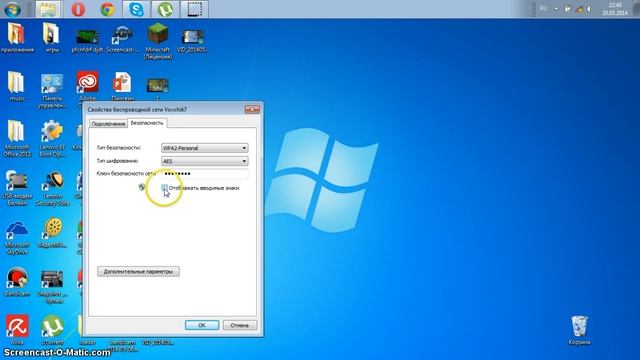Select the PowerPoint file on desktop
640x360 pixels.
tap(122, 86)
